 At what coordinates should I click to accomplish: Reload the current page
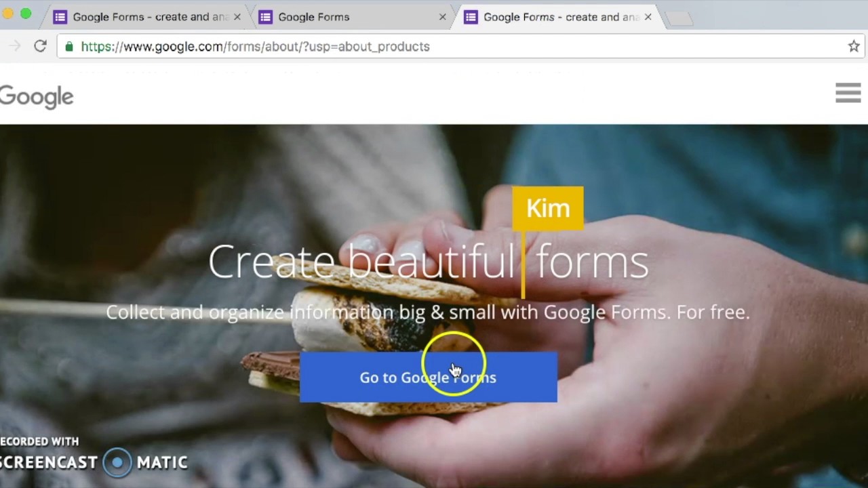[40, 46]
